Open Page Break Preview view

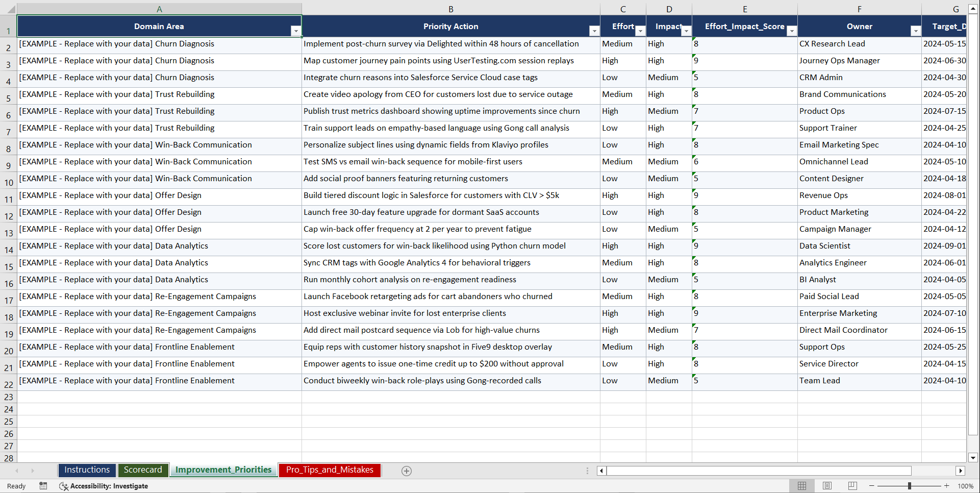point(852,486)
